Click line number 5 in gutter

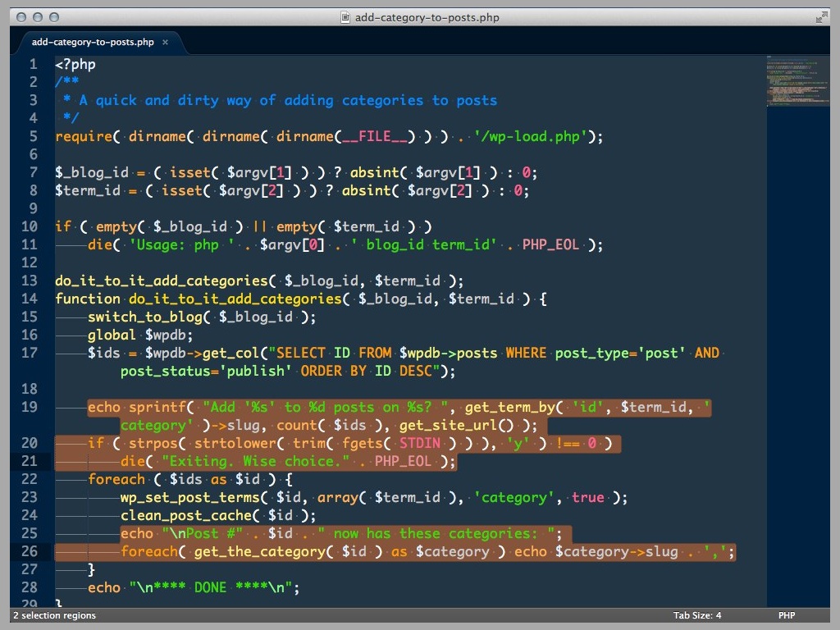coord(33,136)
